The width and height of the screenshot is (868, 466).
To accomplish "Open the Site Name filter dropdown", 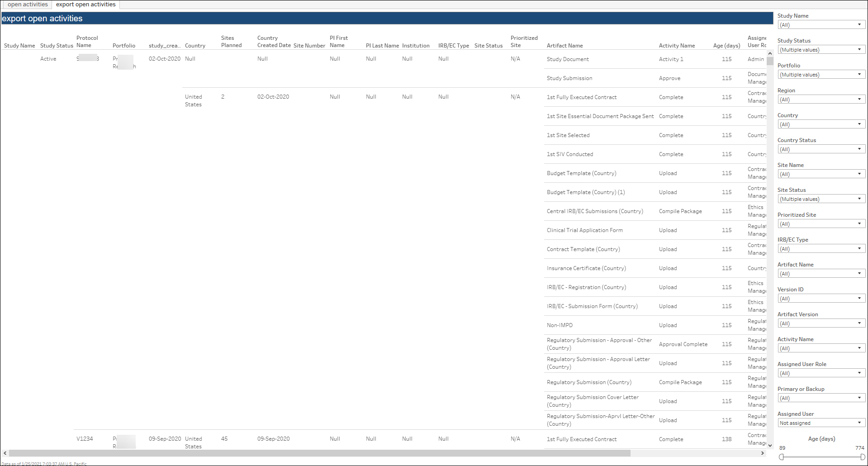I will [x=821, y=174].
